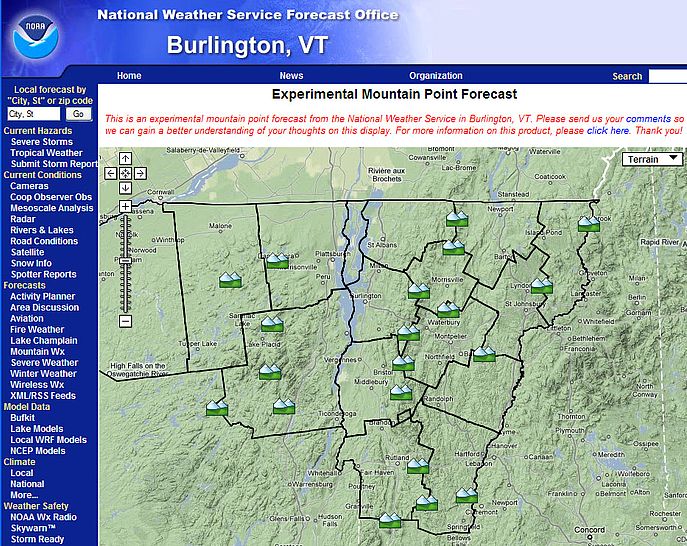Open Area Discussion link
Image resolution: width=687 pixels, height=546 pixels.
coord(44,308)
